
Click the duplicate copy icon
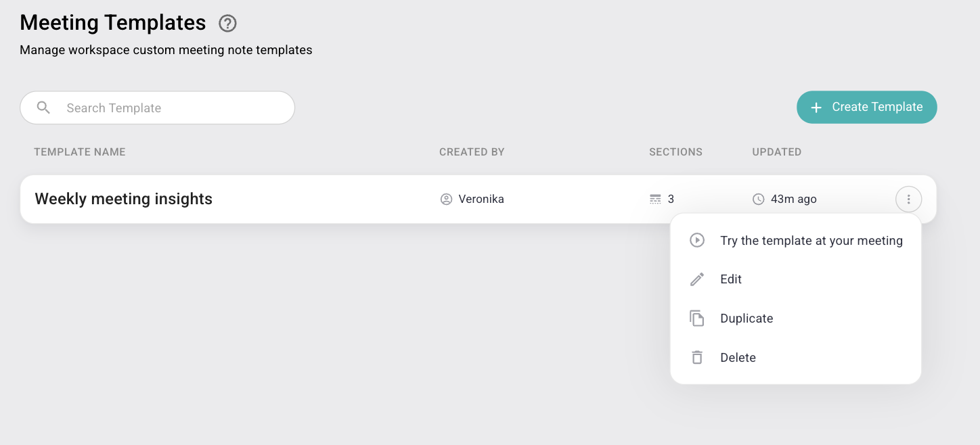tap(697, 319)
